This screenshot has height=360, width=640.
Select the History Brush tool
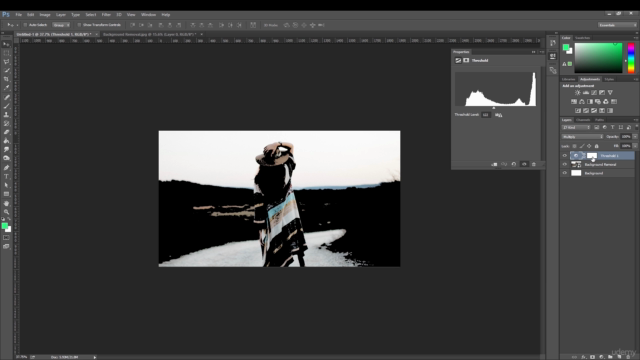6,123
